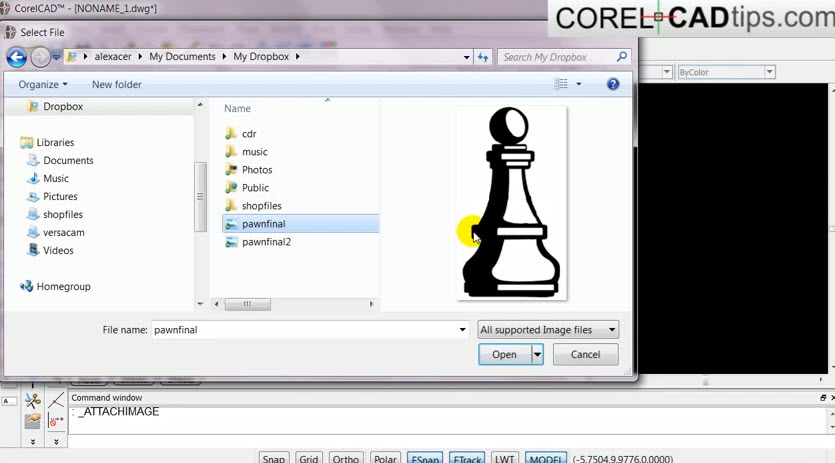Viewport: 835px width, 463px height.
Task: Click the Cancel button
Action: pos(585,355)
